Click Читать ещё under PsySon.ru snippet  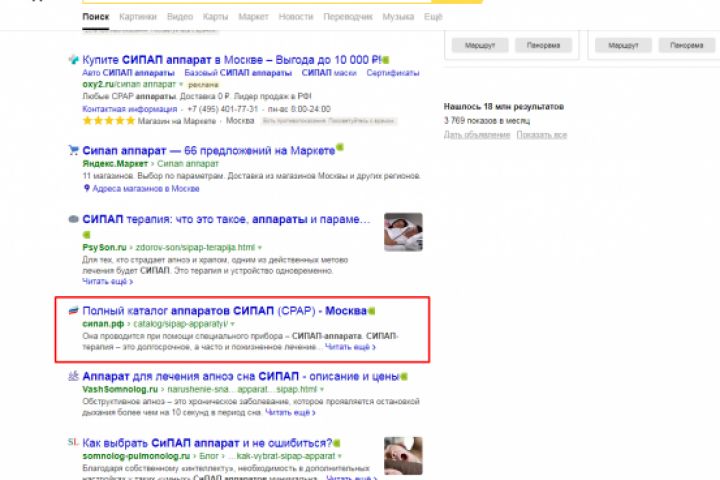[107, 281]
